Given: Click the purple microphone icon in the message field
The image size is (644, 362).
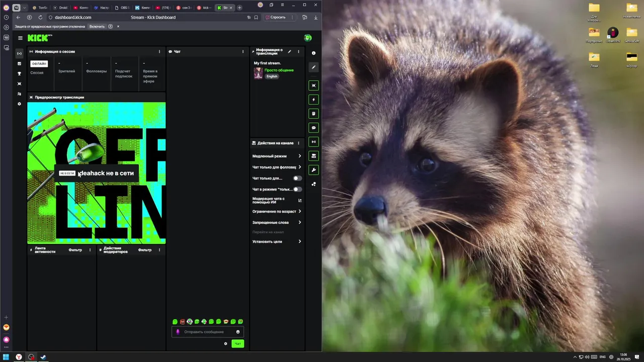Looking at the screenshot, I should point(178,332).
